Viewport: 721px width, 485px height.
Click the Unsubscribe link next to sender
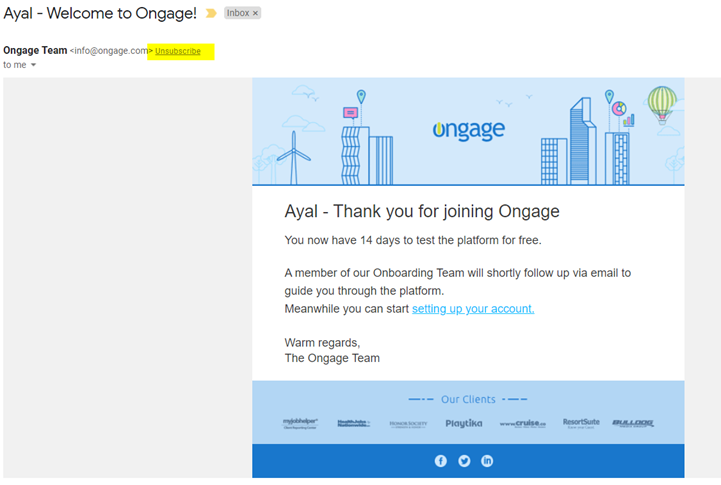coord(177,51)
